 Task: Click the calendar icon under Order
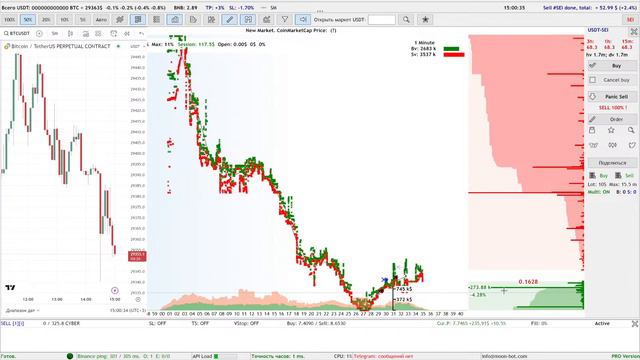(x=592, y=130)
